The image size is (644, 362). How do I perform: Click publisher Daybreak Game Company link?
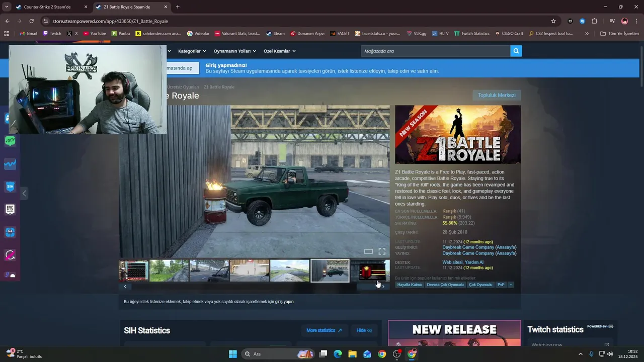coord(468,253)
